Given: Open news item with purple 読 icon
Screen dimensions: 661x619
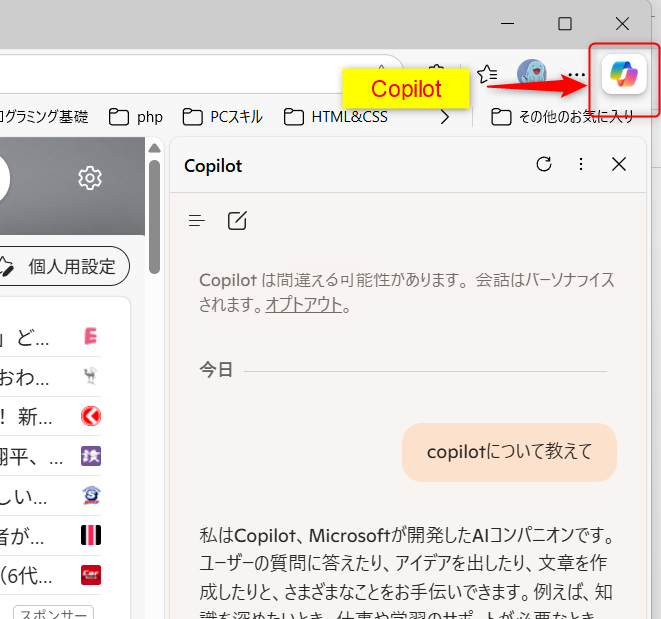Looking at the screenshot, I should (x=50, y=456).
